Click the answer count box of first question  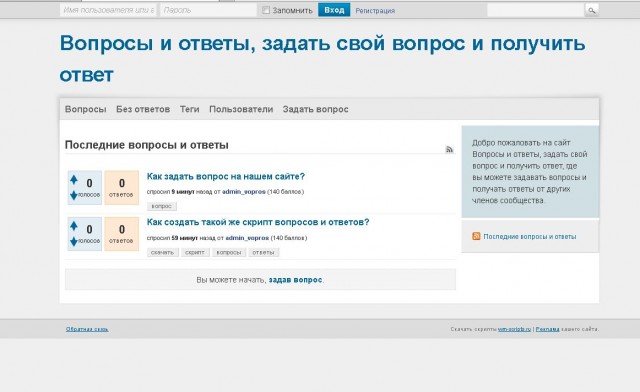pos(122,188)
